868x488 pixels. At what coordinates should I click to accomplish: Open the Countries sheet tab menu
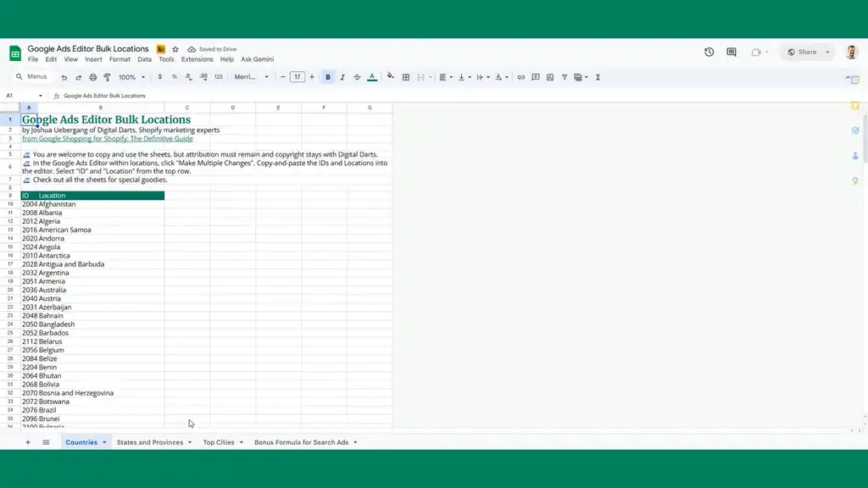[103, 441]
